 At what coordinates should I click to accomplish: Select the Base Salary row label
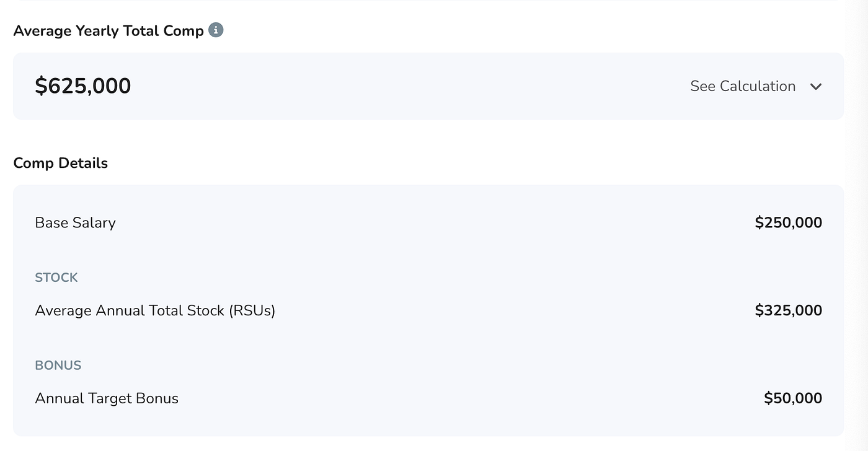pos(75,222)
